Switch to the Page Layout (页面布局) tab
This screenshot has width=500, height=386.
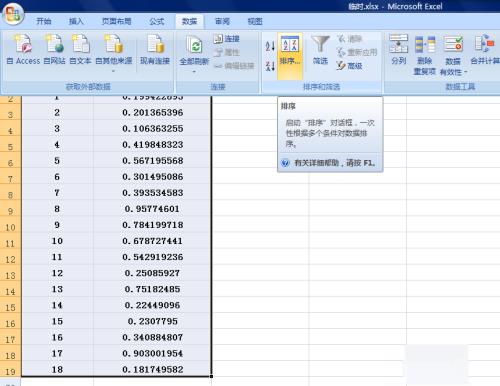(116, 22)
